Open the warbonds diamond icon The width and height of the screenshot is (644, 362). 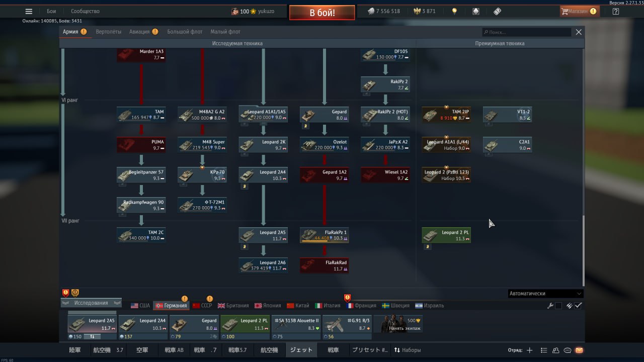pos(476,11)
